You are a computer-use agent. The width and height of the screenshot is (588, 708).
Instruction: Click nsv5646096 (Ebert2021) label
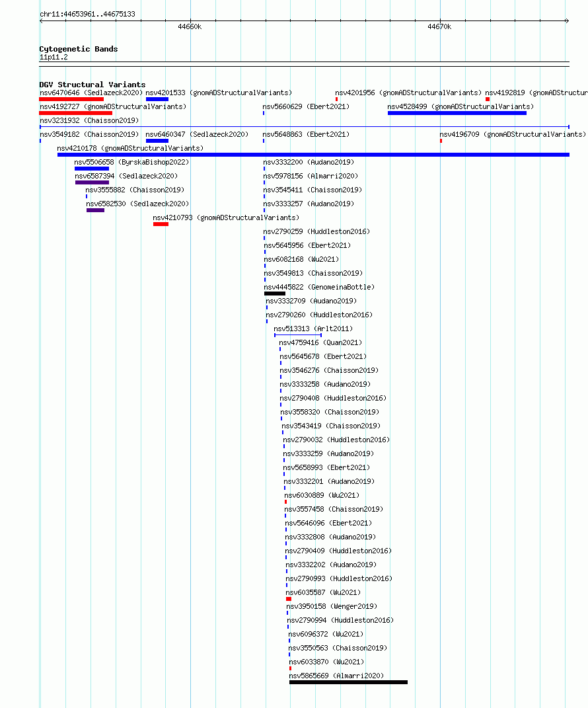coord(328,524)
